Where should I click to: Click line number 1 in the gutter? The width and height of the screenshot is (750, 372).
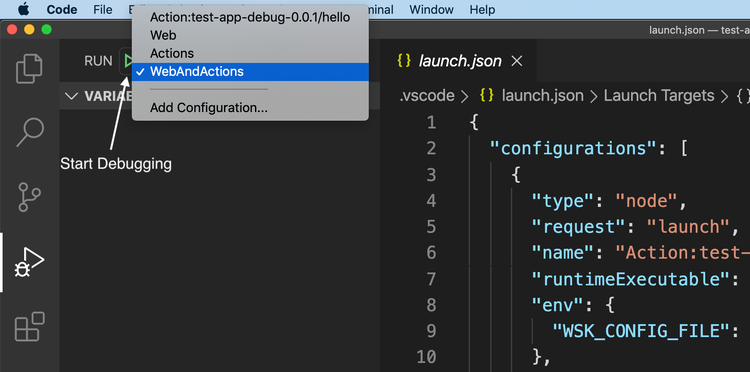(x=431, y=123)
